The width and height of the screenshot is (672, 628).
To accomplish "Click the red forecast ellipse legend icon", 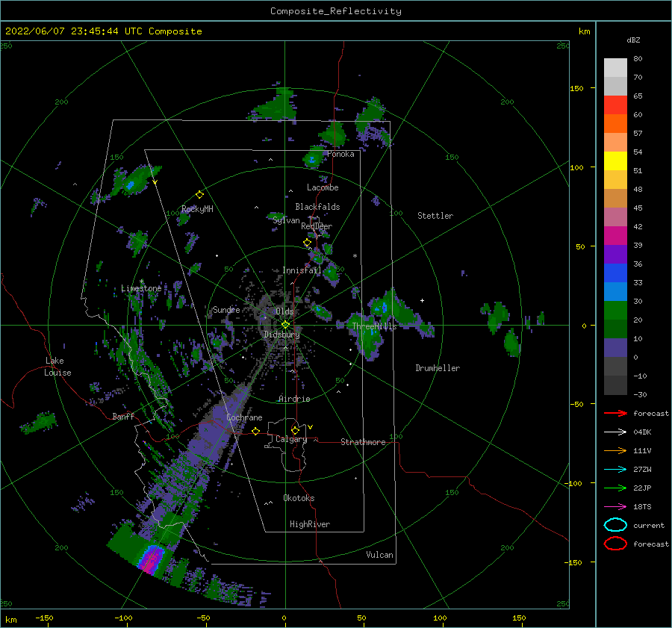I will pyautogui.click(x=615, y=544).
